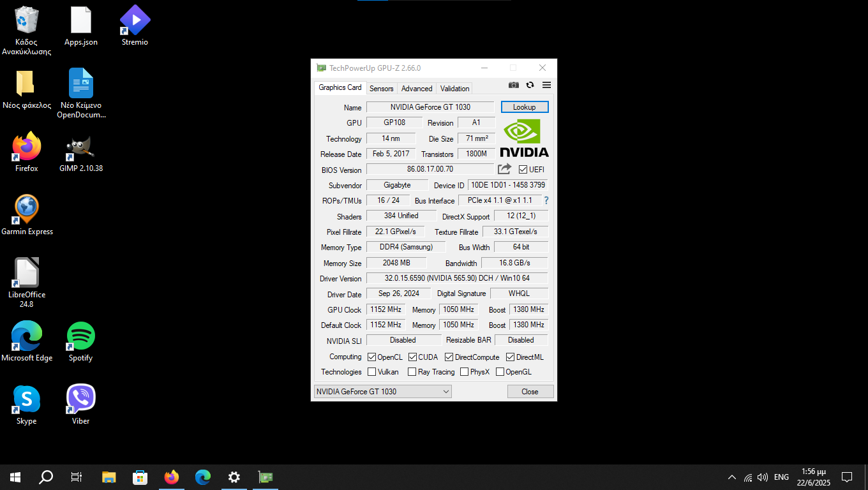Viewport: 868px width, 490px height.
Task: Click the BIOS Version field 86.08.17.00.70
Action: [x=430, y=169]
